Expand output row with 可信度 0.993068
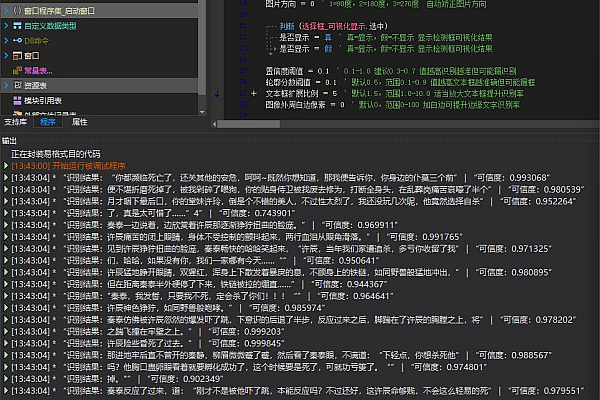The image size is (600, 400). pyautogui.click(x=6, y=178)
